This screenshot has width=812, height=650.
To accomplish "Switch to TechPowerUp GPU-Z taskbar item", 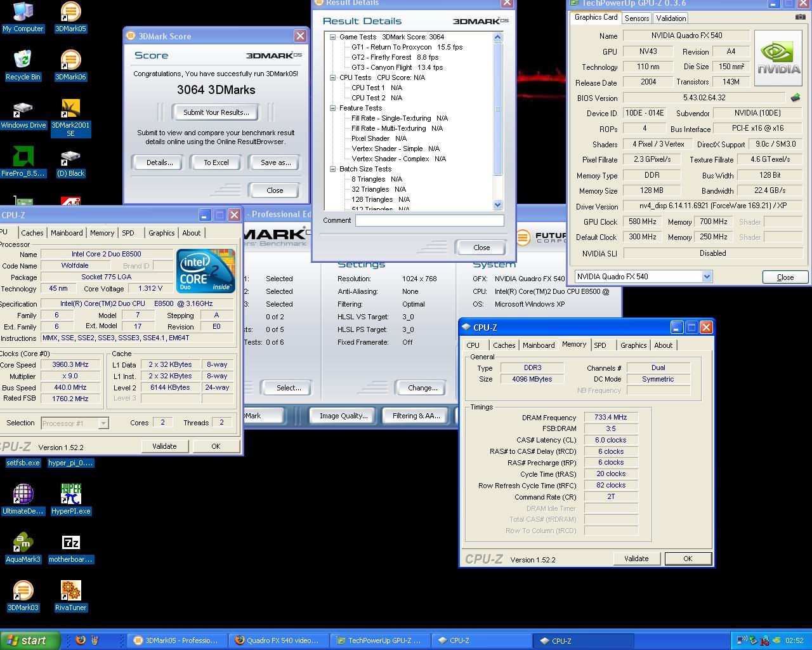I will (x=379, y=640).
